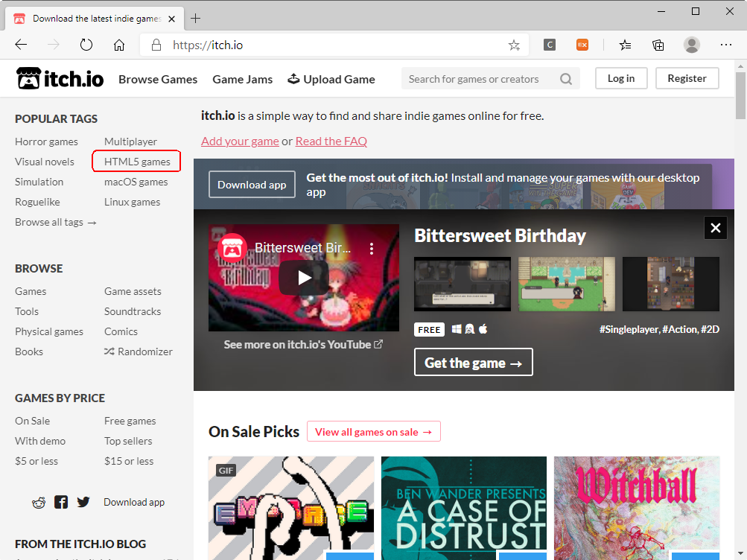Add page to favorites star icon
This screenshot has height=560, width=747.
click(x=514, y=45)
